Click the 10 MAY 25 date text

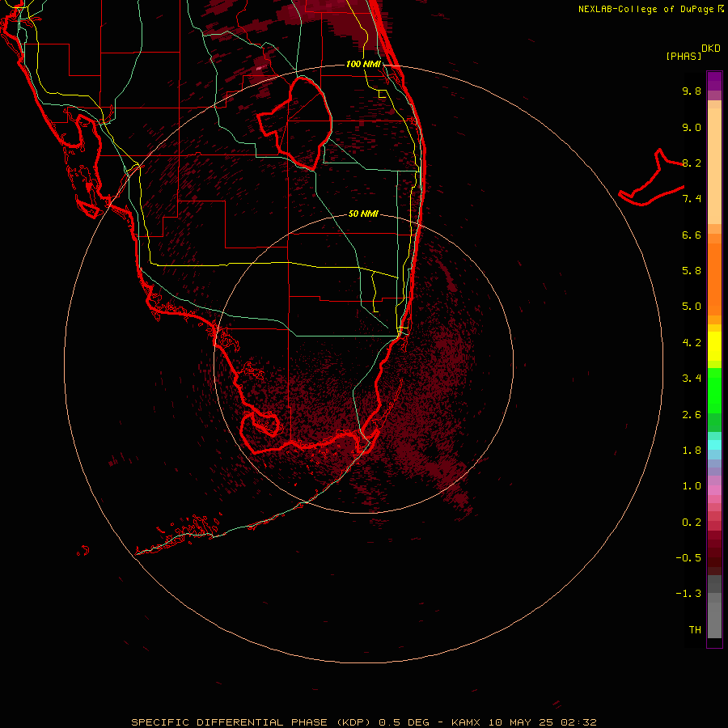click(x=521, y=722)
